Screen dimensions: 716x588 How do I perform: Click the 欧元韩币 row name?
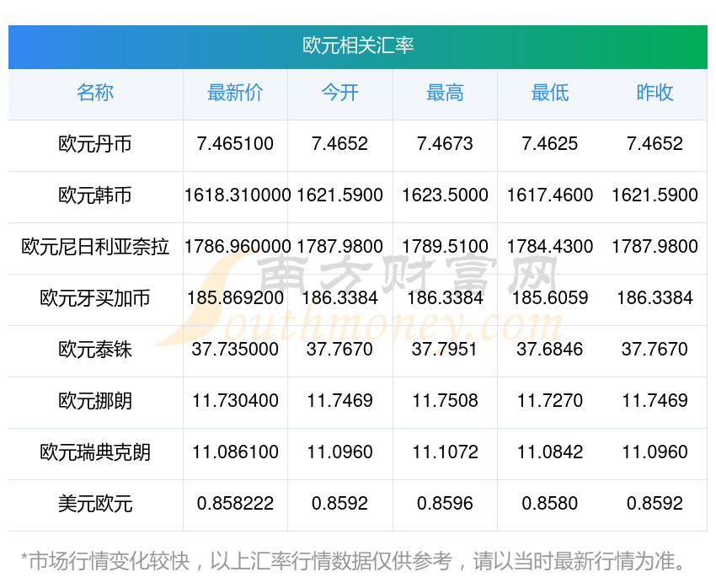coord(95,195)
